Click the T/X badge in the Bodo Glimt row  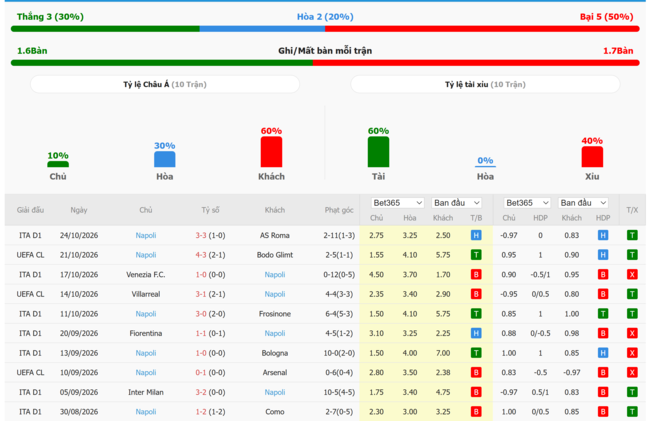point(632,255)
